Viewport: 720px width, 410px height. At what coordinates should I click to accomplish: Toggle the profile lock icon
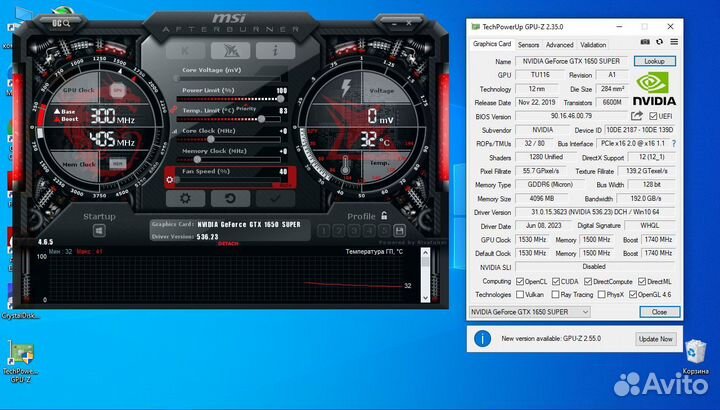(384, 215)
